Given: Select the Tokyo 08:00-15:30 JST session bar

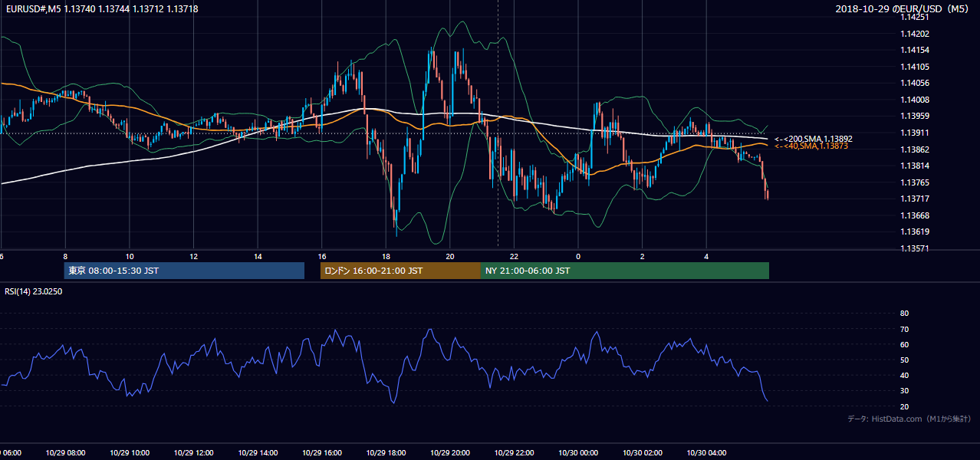Looking at the screenshot, I should click(x=184, y=271).
